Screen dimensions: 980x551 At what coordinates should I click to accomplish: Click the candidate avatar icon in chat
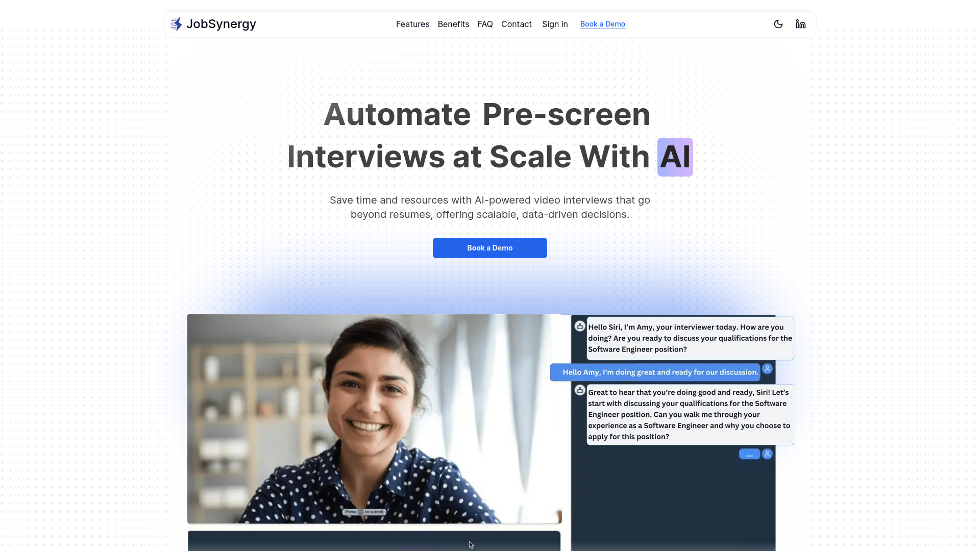pos(767,369)
